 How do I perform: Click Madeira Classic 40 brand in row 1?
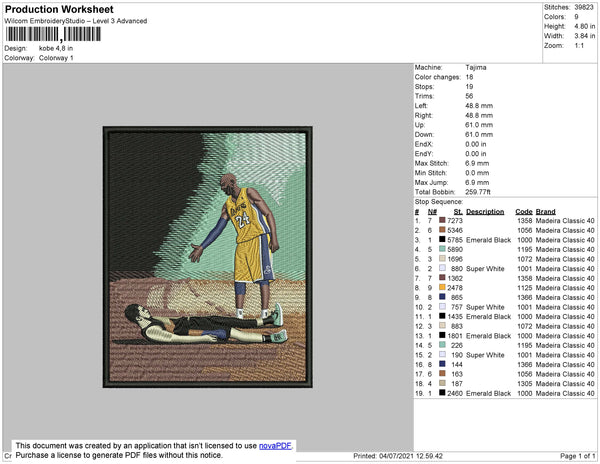click(x=565, y=221)
